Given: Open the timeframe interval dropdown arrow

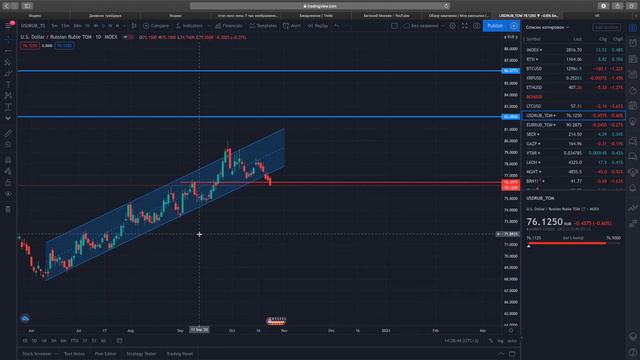Looking at the screenshot, I should tap(124, 26).
